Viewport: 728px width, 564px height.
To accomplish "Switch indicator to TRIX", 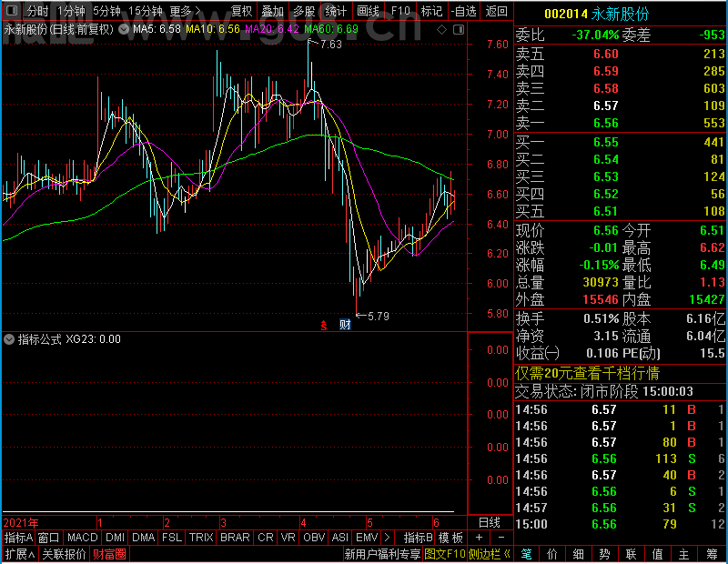I will (x=200, y=538).
